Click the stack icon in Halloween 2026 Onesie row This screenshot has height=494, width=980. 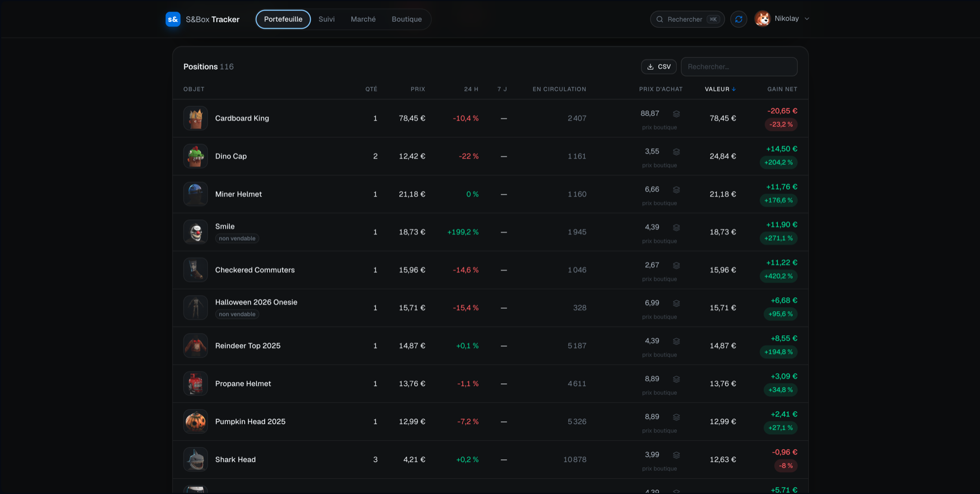tap(676, 303)
